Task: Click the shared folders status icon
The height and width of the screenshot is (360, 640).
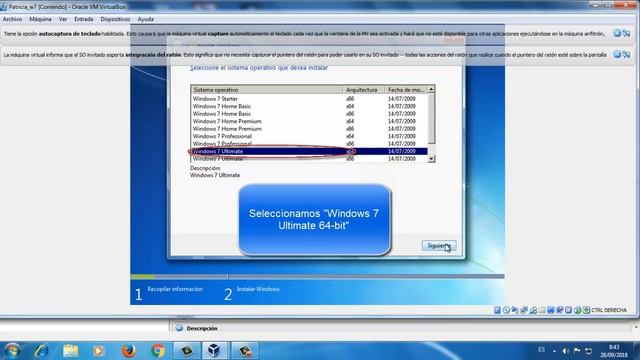Action: 542,310
